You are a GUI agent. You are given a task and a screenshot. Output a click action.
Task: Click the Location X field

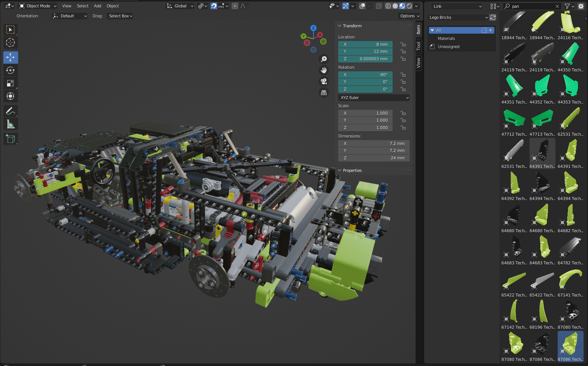(x=365, y=44)
